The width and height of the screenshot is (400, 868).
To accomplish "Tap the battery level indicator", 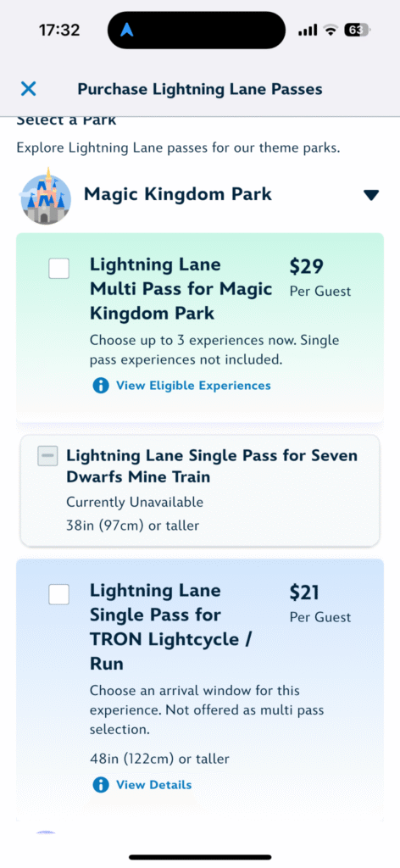I will [x=356, y=30].
